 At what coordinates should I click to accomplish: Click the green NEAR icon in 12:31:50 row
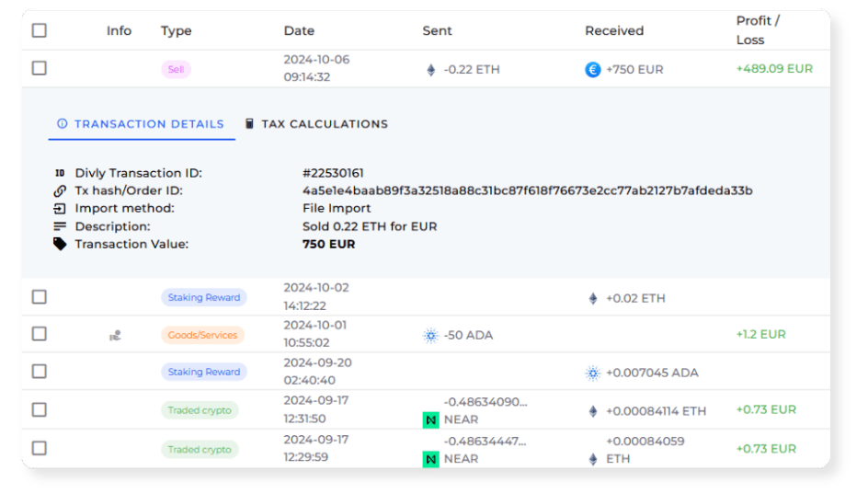pyautogui.click(x=430, y=419)
